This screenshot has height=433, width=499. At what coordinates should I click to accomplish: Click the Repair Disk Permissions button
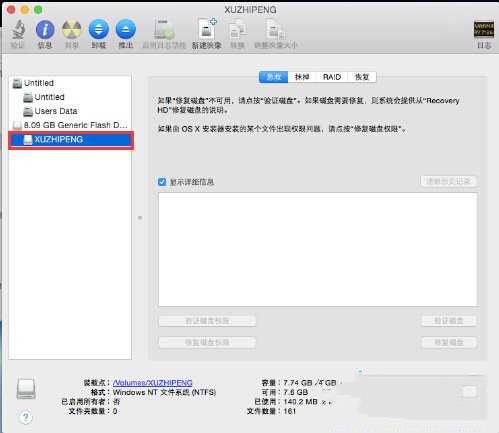pyautogui.click(x=207, y=342)
